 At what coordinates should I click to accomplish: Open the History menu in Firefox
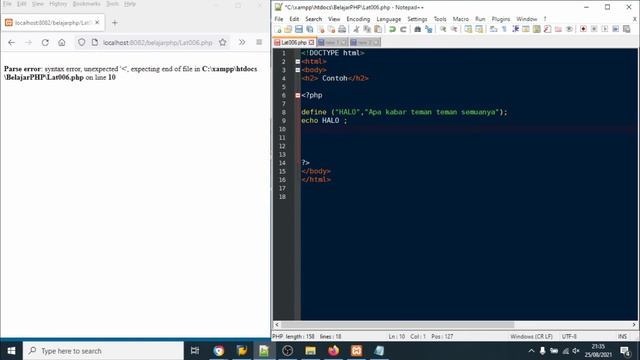58,4
